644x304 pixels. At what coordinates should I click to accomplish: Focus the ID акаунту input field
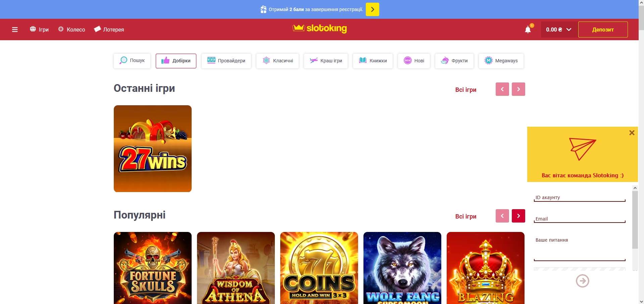[580, 198]
